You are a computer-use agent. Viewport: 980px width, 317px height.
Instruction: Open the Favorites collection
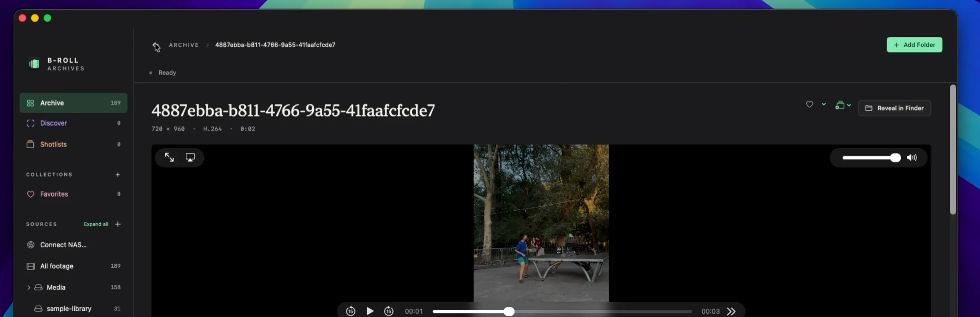[73, 194]
